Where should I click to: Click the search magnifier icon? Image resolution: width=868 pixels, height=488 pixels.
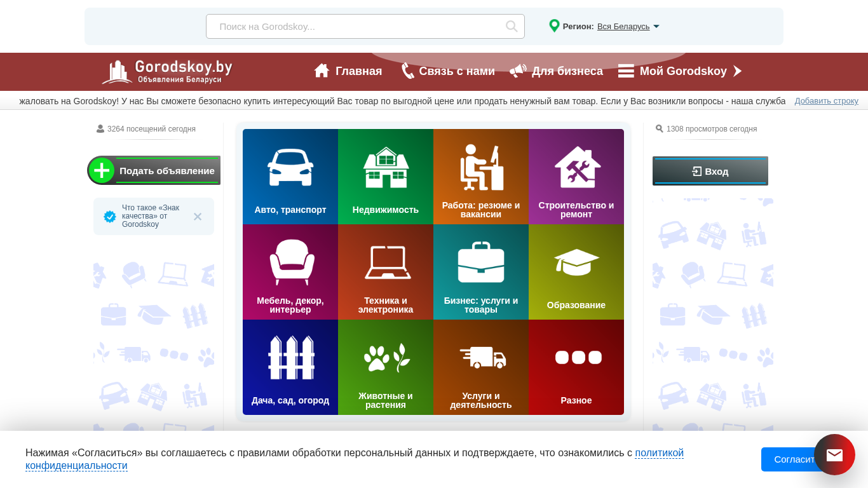(x=512, y=26)
